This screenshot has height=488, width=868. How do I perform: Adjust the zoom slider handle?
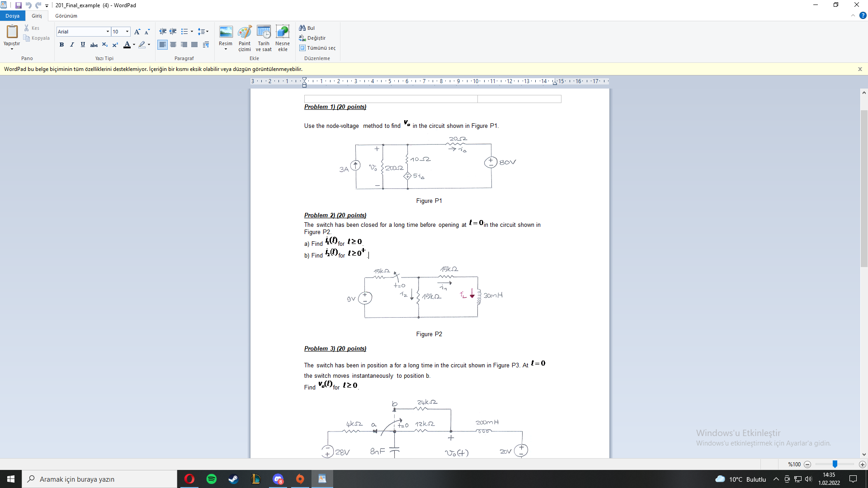click(x=835, y=465)
